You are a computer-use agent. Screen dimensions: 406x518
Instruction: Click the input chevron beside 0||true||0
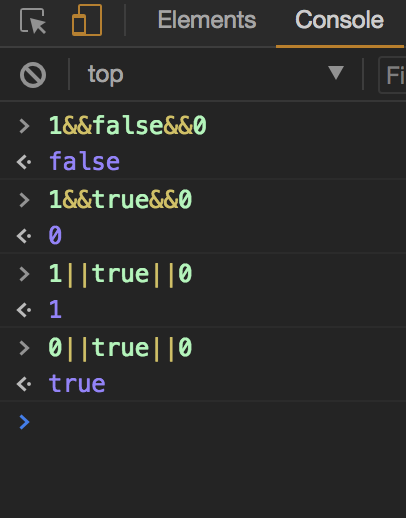pyautogui.click(x=24, y=348)
